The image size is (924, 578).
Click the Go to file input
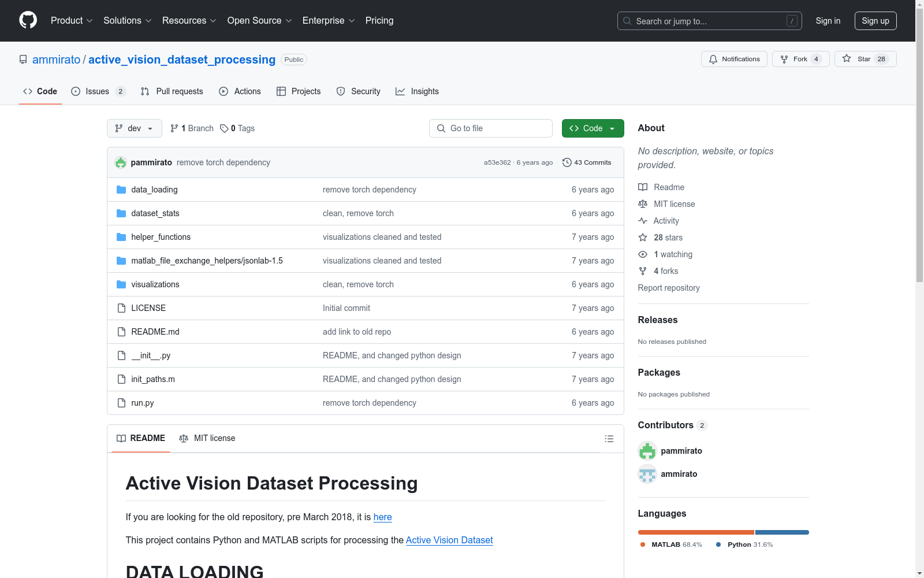pyautogui.click(x=491, y=128)
